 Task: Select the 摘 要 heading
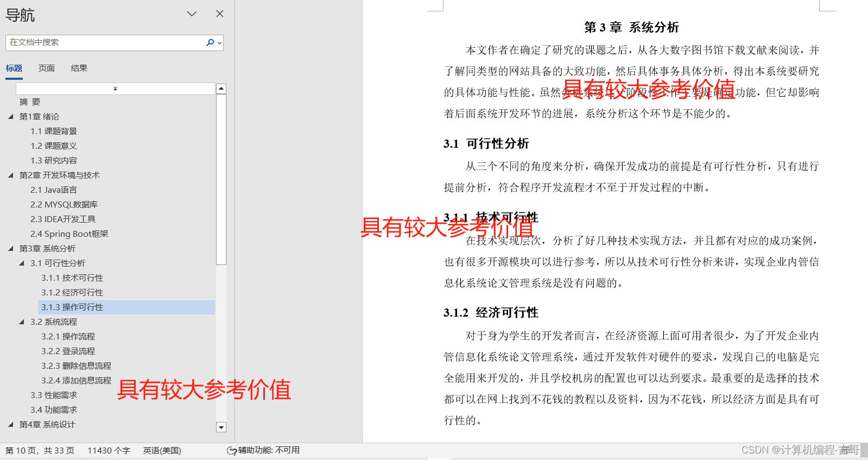pos(30,102)
